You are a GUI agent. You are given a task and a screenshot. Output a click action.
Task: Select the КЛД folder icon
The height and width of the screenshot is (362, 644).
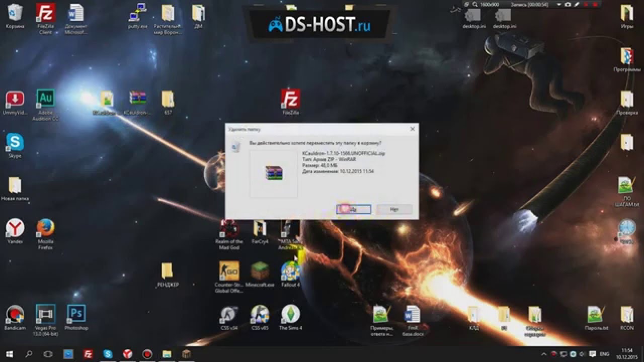[473, 318]
